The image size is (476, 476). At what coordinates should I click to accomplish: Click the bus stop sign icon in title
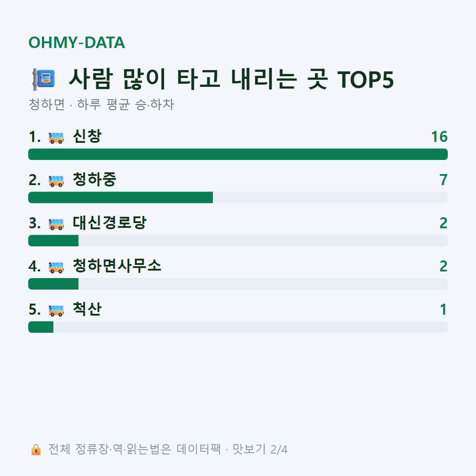[x=44, y=79]
